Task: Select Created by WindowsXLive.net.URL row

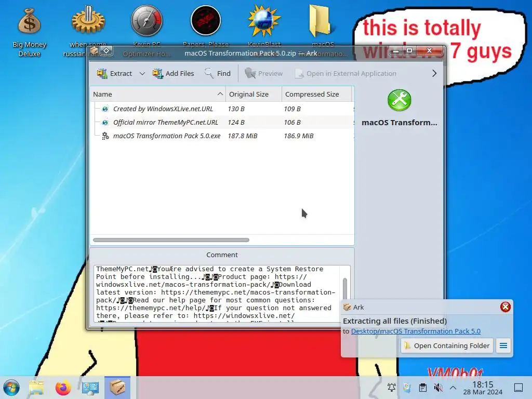Action: (x=222, y=109)
